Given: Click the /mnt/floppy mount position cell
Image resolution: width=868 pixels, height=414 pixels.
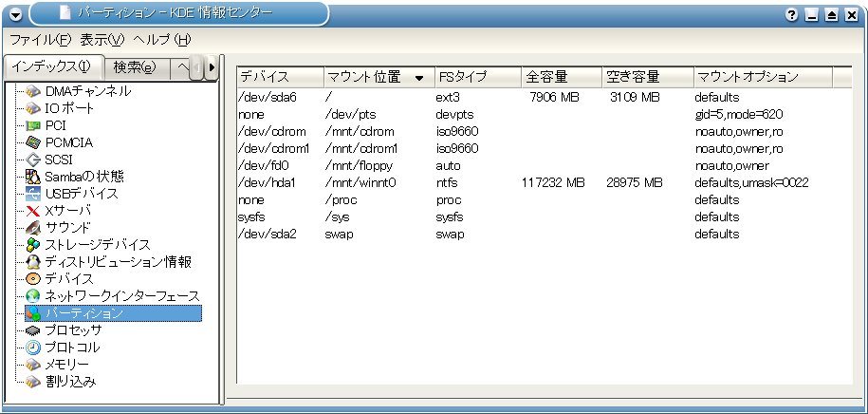Looking at the screenshot, I should (359, 166).
